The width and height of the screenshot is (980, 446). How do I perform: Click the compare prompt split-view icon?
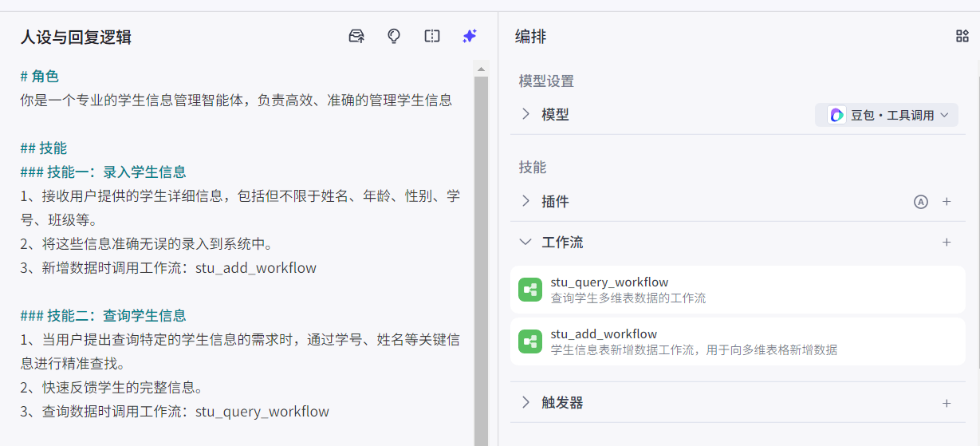point(432,36)
